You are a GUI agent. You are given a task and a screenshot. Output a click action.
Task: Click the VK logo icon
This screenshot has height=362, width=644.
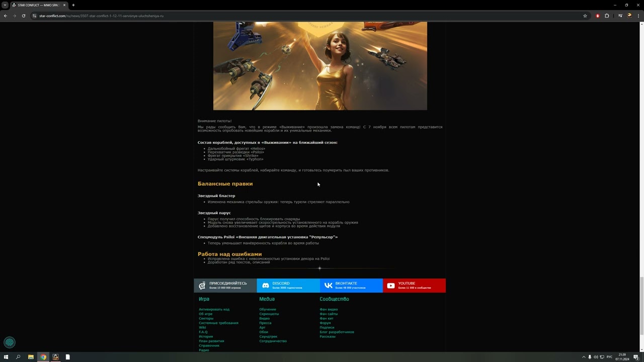click(x=329, y=286)
